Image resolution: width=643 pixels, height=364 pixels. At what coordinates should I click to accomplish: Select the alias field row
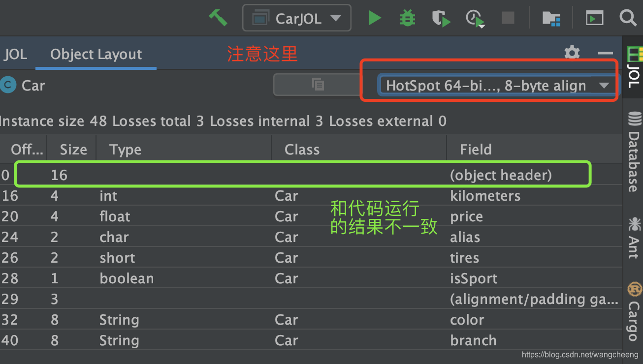click(x=311, y=237)
